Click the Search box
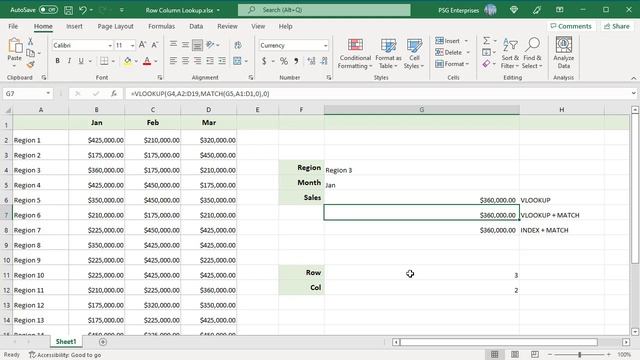Viewport: 640px width, 360px height. click(324, 10)
